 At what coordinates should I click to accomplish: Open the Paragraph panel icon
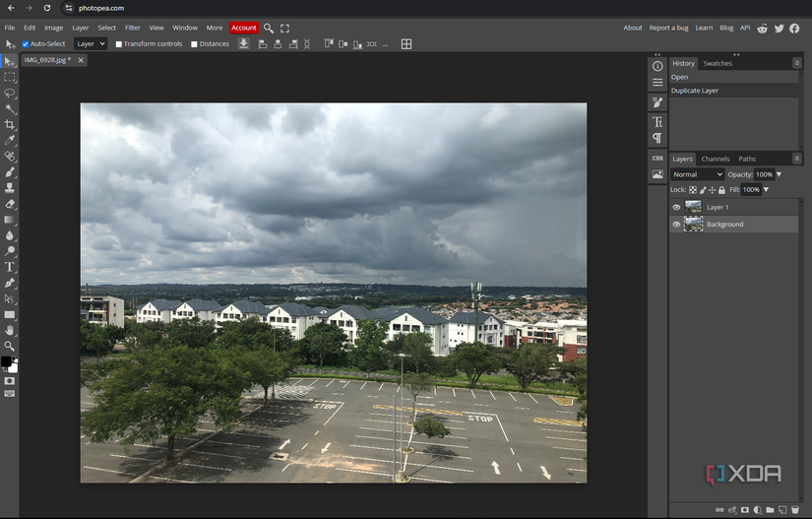[657, 138]
